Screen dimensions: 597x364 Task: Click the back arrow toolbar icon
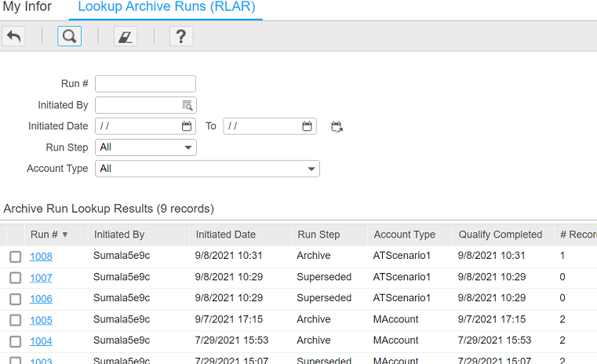pos(14,36)
